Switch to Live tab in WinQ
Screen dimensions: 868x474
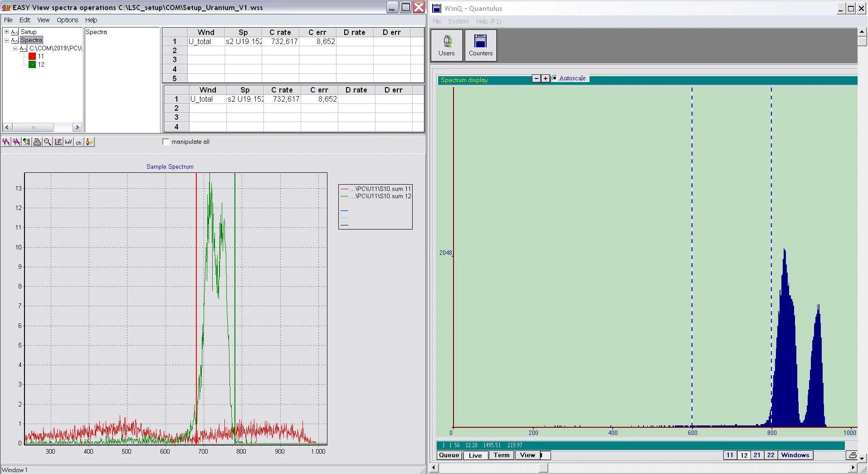coord(475,455)
